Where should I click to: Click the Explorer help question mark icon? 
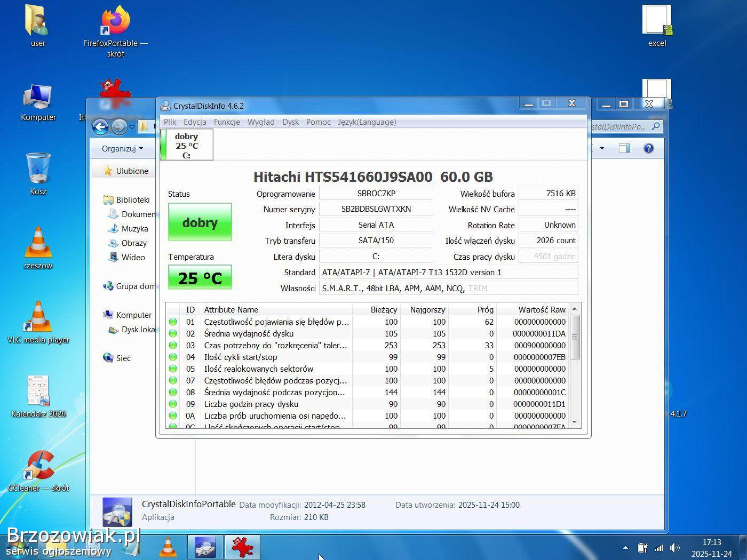tap(648, 148)
